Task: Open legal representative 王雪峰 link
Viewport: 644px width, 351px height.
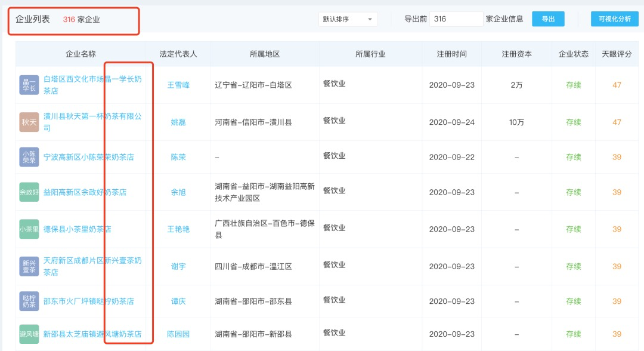Action: [178, 85]
